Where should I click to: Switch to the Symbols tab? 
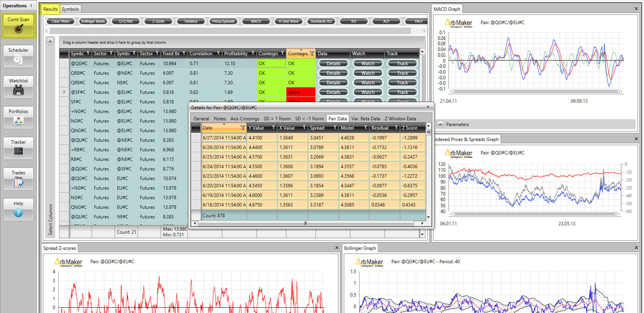(x=70, y=9)
